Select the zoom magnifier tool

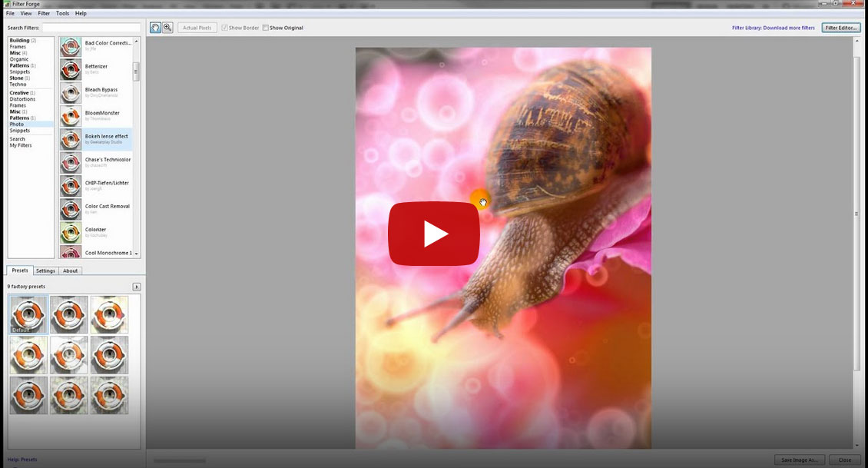click(x=167, y=28)
